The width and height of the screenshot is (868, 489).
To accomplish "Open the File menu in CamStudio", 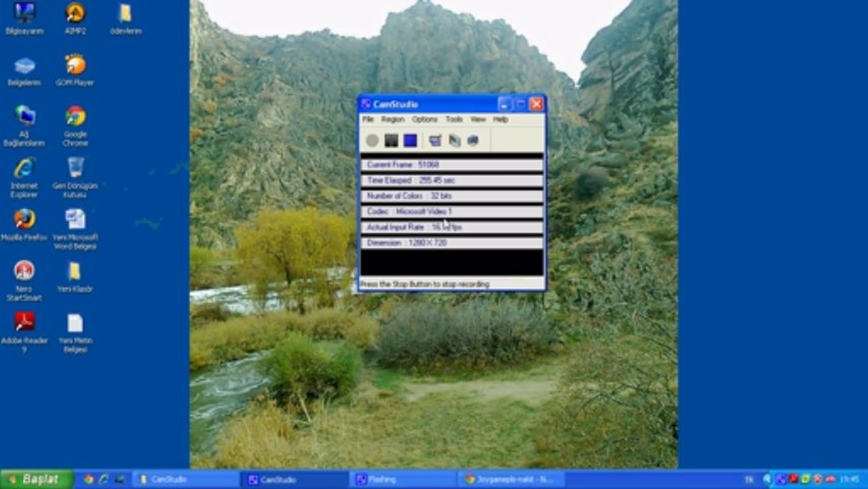I will coord(368,119).
